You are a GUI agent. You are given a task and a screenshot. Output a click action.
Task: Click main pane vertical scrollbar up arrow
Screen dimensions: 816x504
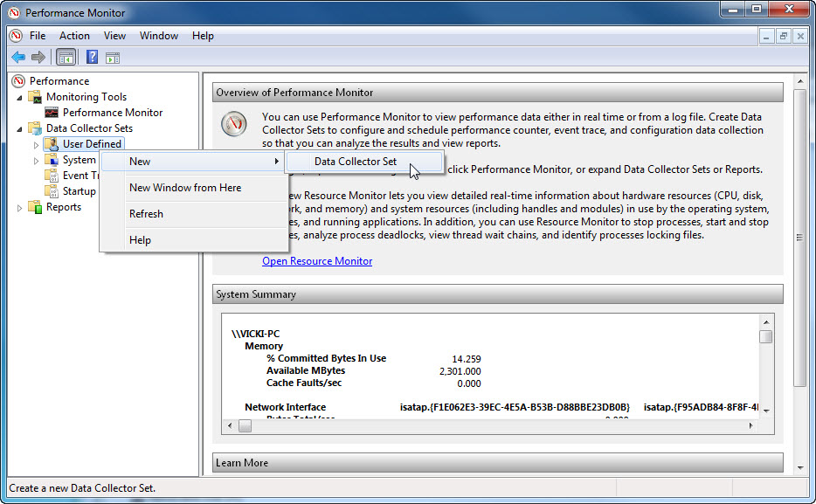pyautogui.click(x=800, y=81)
